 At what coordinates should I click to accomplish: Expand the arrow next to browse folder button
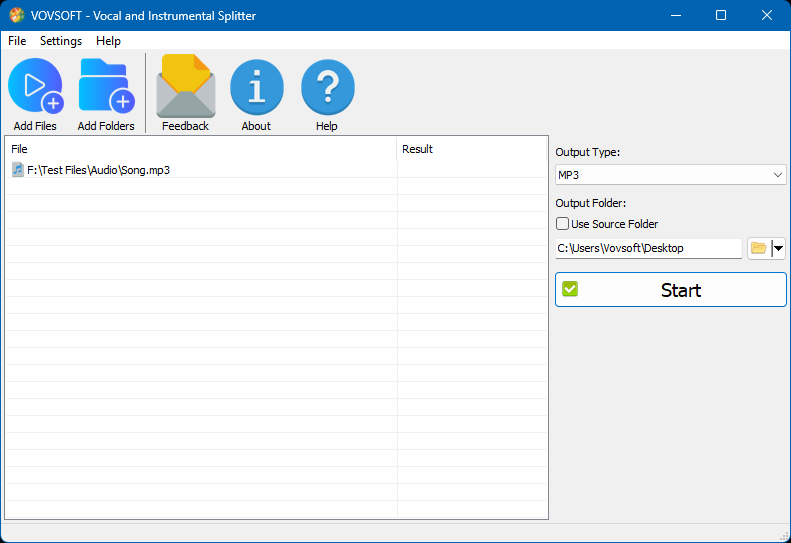point(778,248)
